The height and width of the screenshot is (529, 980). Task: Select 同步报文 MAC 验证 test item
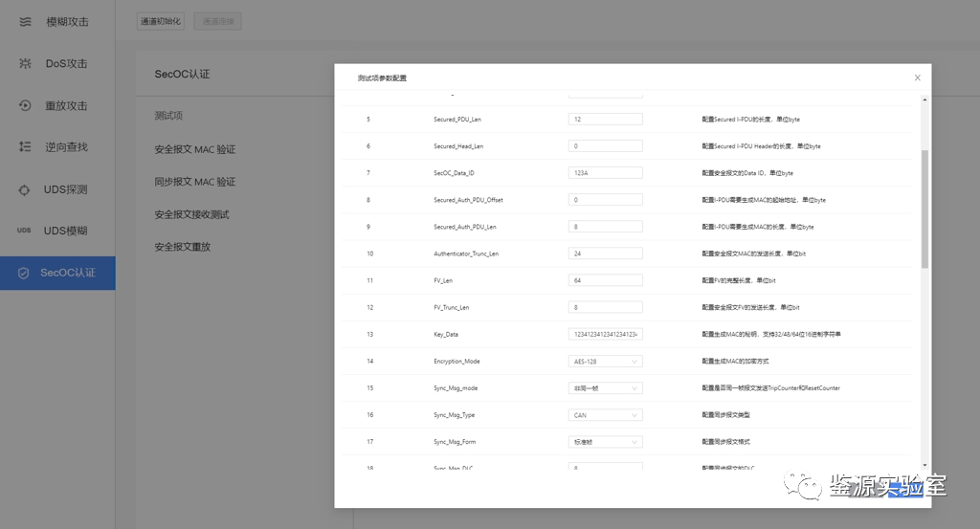(194, 182)
